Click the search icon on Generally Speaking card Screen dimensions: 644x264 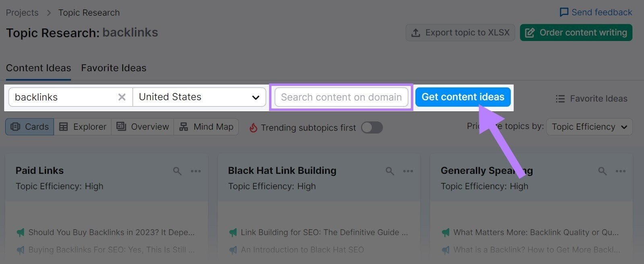tap(602, 171)
